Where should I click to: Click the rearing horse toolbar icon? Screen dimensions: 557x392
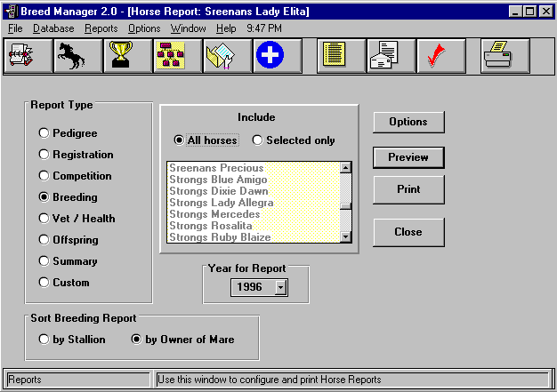click(79, 57)
